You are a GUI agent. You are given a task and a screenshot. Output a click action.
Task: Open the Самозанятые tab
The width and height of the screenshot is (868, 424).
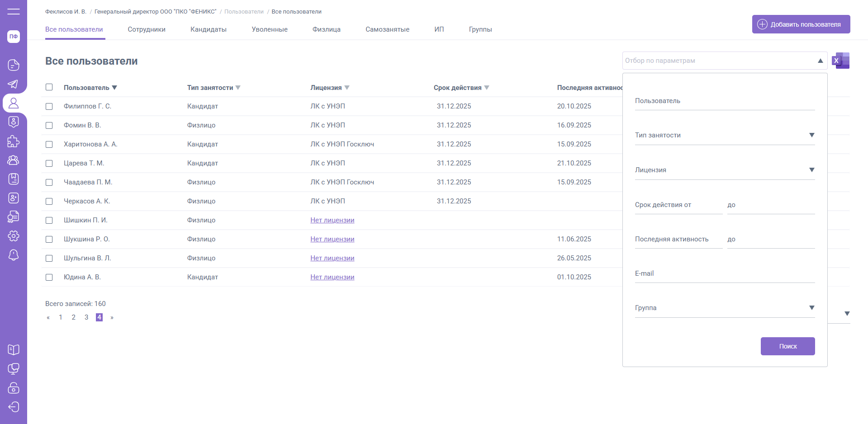387,29
